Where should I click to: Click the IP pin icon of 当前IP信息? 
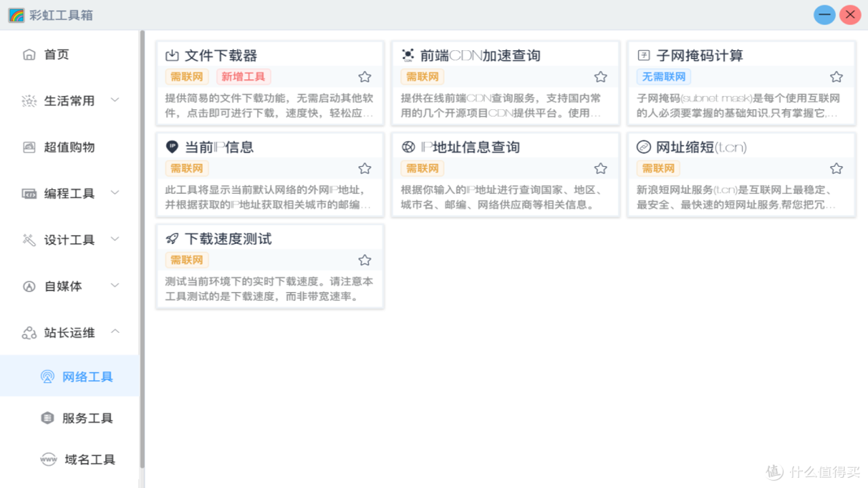click(x=172, y=147)
